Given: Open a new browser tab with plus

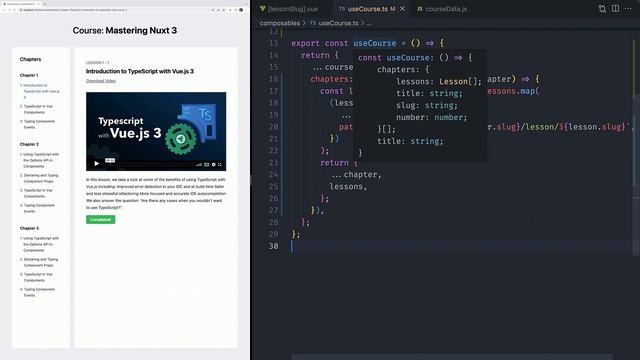Looking at the screenshot, I should pyautogui.click(x=44, y=4).
